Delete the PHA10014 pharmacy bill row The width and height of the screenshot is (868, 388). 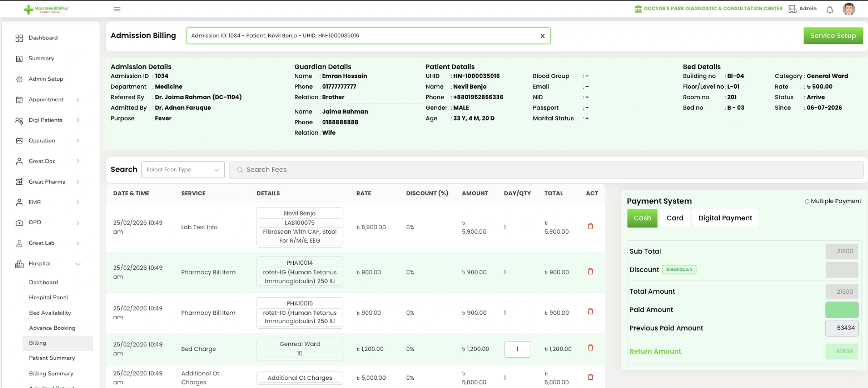[590, 271]
